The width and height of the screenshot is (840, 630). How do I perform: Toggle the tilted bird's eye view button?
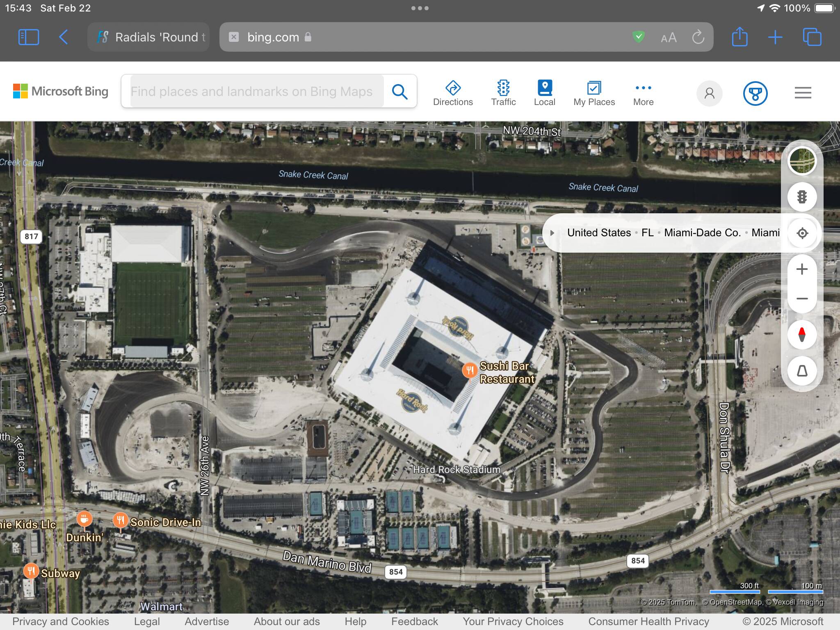coord(802,371)
